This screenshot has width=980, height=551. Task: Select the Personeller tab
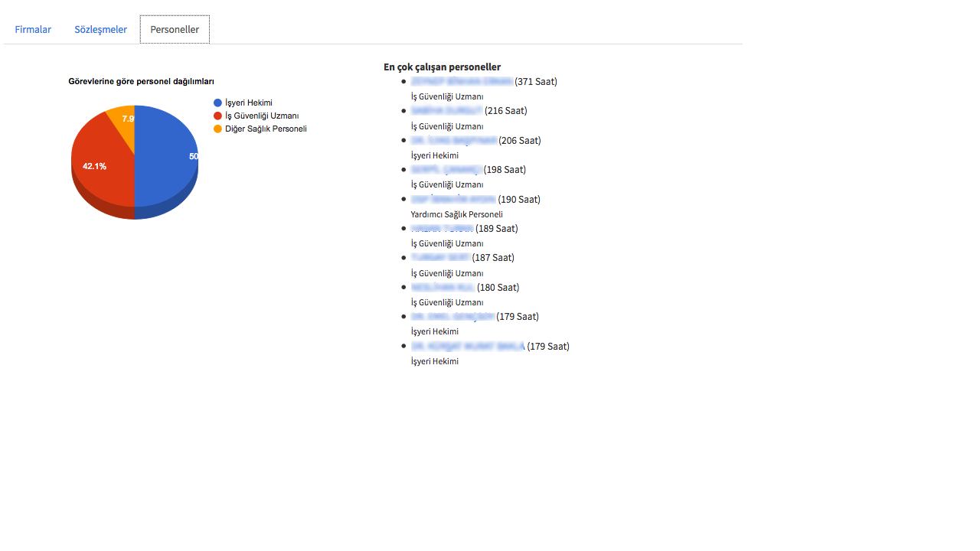(x=175, y=30)
